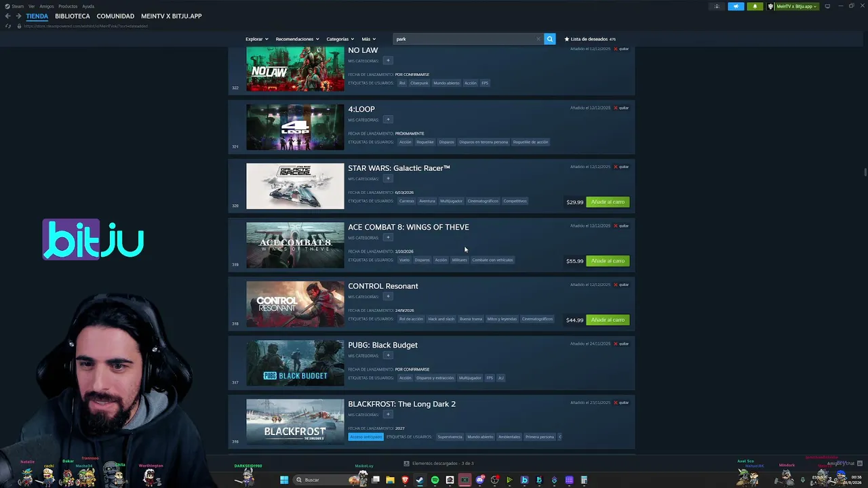Viewport: 868px width, 488px height.
Task: Open the MEINTV X BITJU.APP profile tab
Action: (172, 16)
